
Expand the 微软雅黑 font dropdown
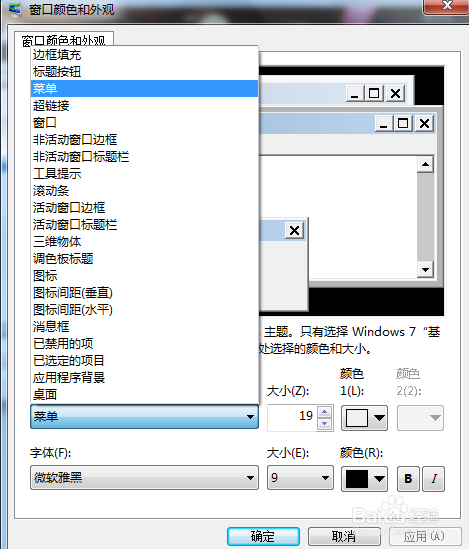point(144,478)
